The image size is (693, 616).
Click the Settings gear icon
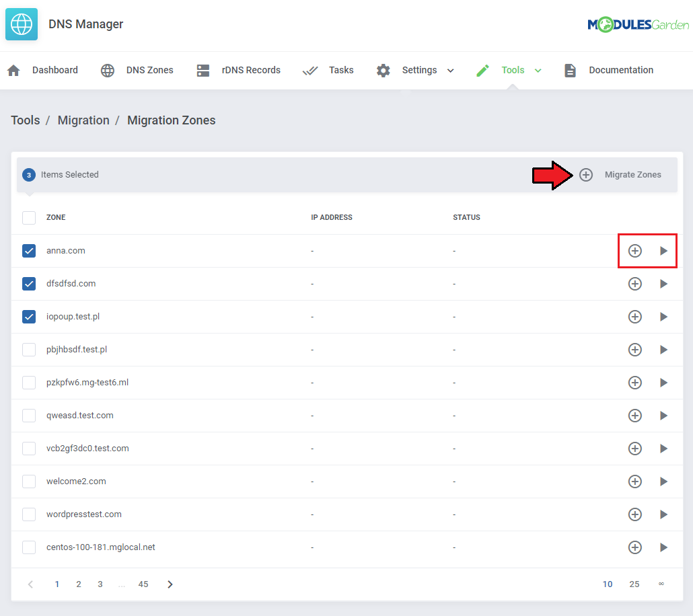[384, 70]
